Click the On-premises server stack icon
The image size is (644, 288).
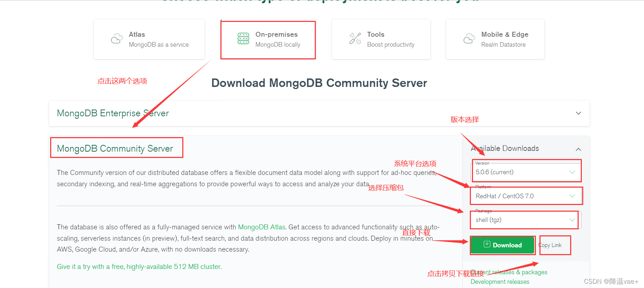tap(243, 39)
